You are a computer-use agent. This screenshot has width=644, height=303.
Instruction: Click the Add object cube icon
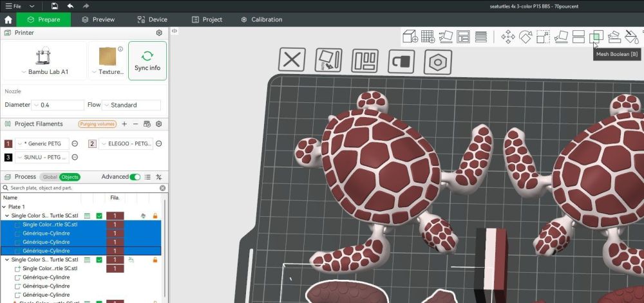tap(410, 37)
